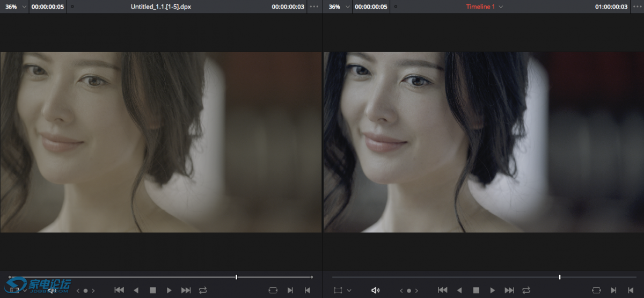
Task: Toggle loop playback in source viewer
Action: point(203,290)
